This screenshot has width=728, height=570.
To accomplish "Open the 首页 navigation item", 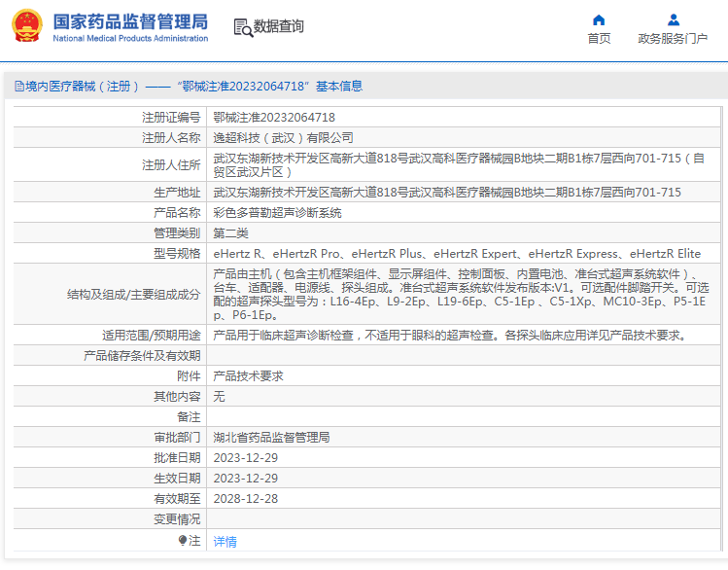I will 599,39.
